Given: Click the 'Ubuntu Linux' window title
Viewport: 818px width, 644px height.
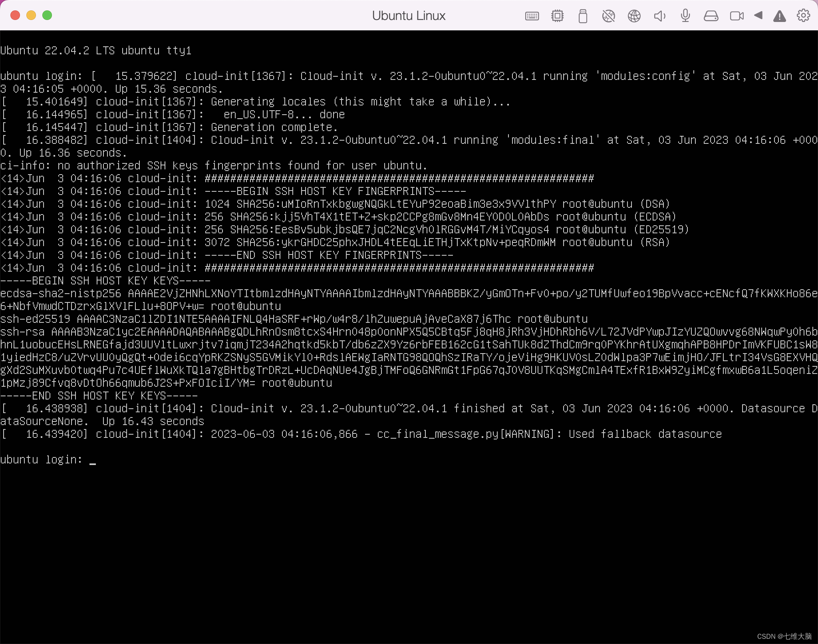Looking at the screenshot, I should pyautogui.click(x=409, y=16).
